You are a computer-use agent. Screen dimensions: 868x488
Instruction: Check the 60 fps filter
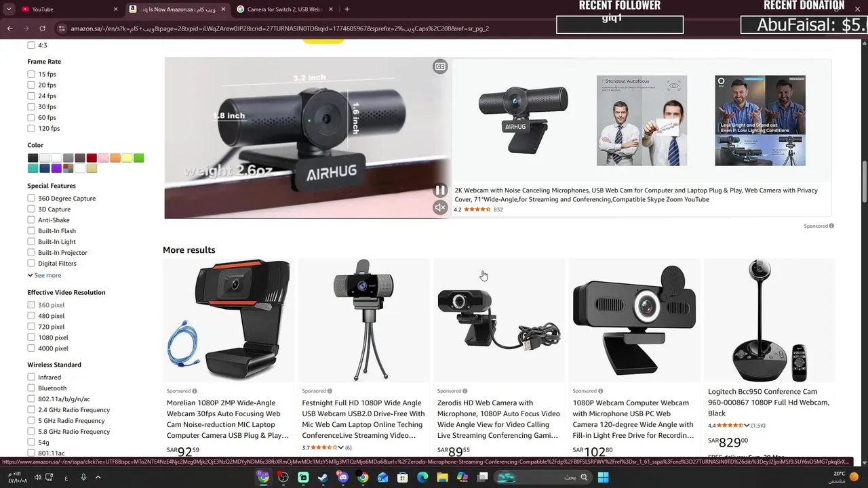click(31, 117)
